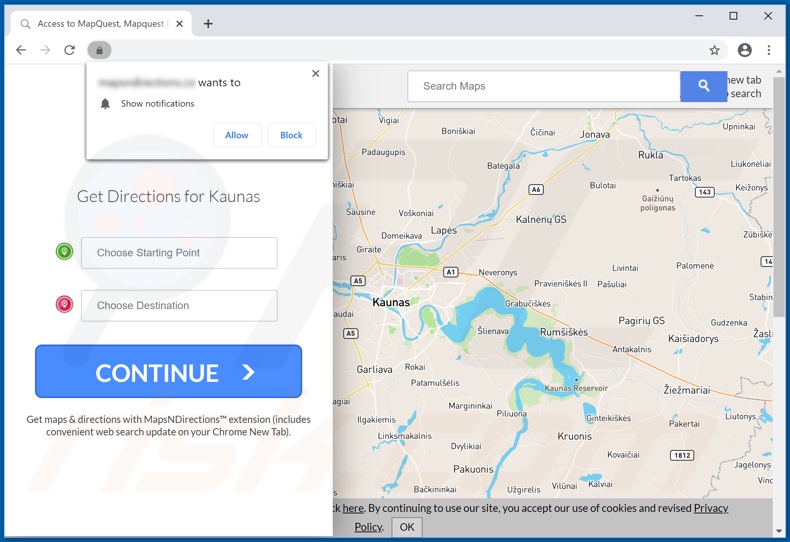790x542 pixels.
Task: Close the Access to MapQuest tab
Action: (x=179, y=24)
